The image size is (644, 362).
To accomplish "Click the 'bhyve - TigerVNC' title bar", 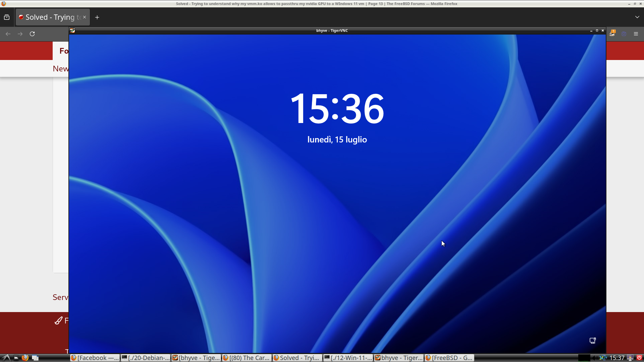I will [332, 31].
